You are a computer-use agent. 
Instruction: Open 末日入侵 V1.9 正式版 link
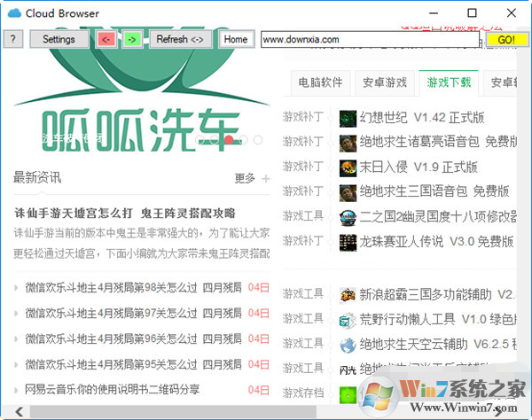419,167
